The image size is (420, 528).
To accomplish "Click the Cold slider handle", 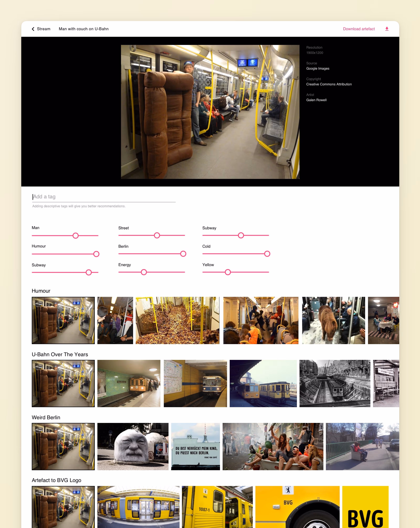I will coord(267,254).
